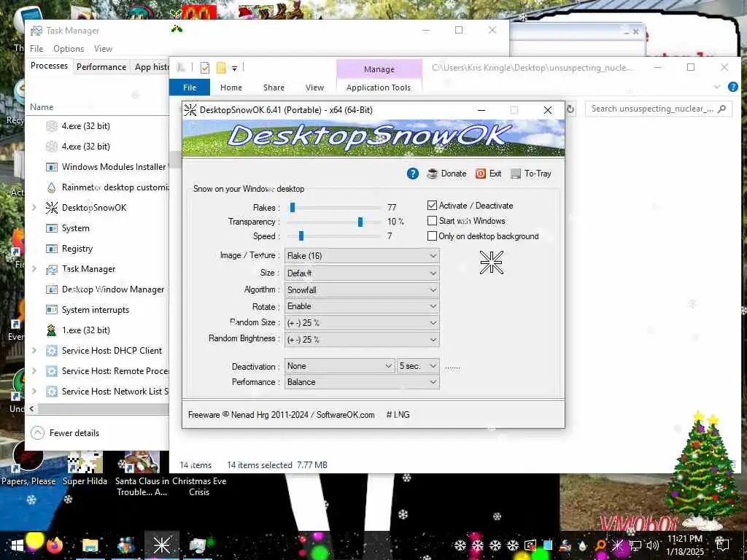Open the Algorithm dropdown showing Snowfall
Image resolution: width=747 pixels, height=560 pixels.
click(x=362, y=290)
